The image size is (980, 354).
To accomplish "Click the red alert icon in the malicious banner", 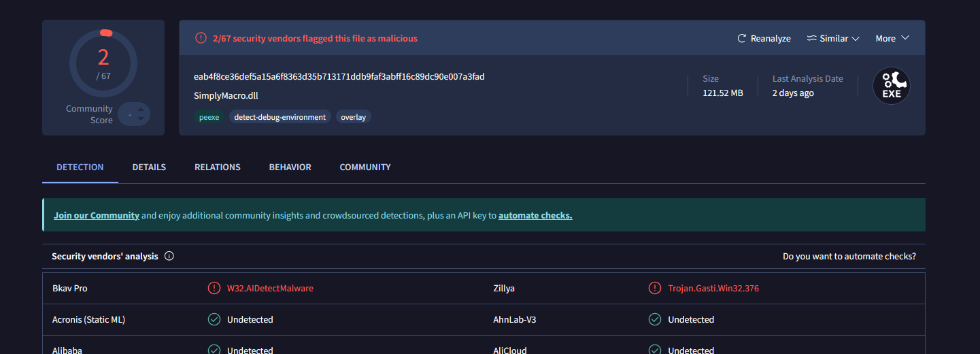I will [x=201, y=38].
